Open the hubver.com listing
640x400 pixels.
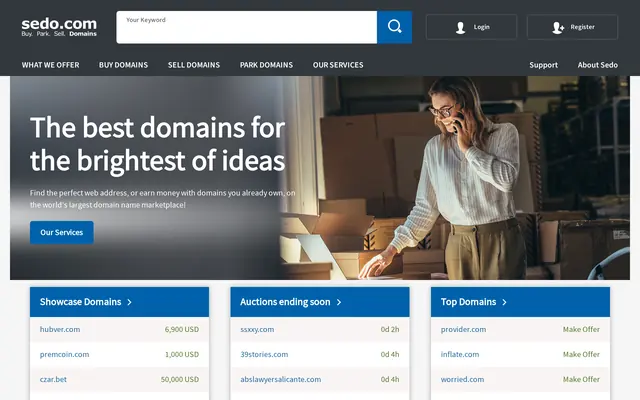60,329
